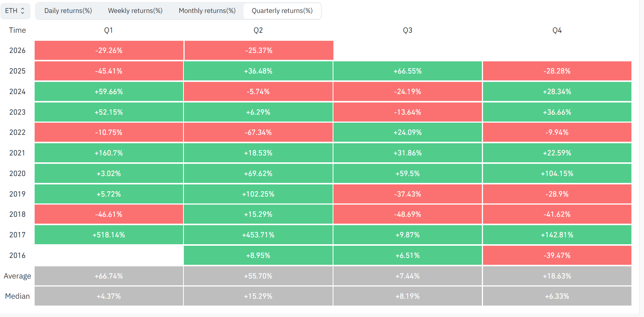
Task: Click the Median Q4 cell showing +6.33%
Action: (557, 296)
